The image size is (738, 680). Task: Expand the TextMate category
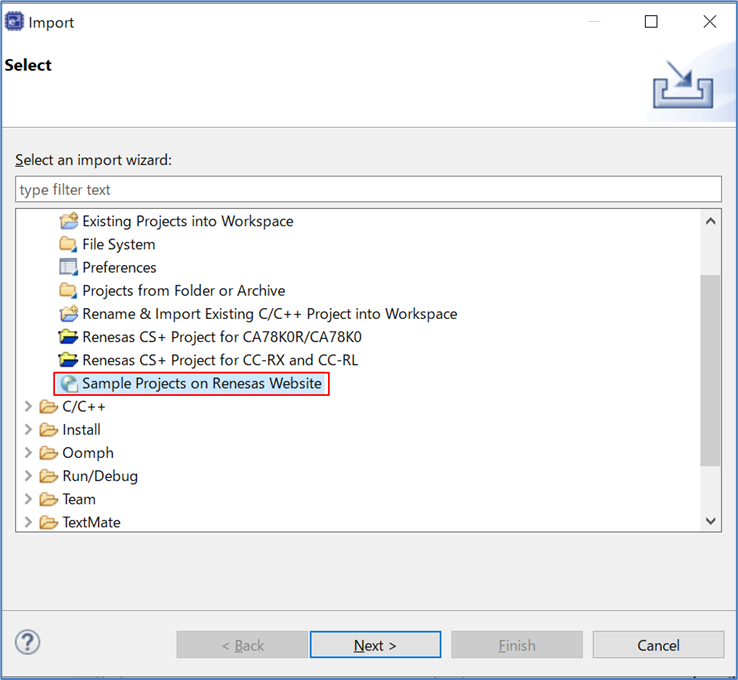tap(28, 522)
